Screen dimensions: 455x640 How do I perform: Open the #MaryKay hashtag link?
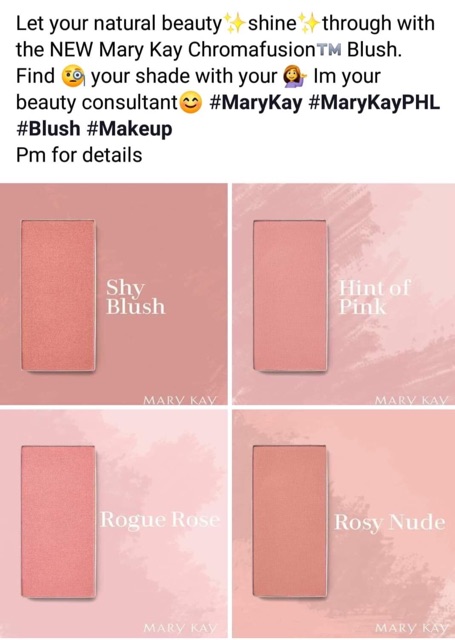tap(256, 103)
